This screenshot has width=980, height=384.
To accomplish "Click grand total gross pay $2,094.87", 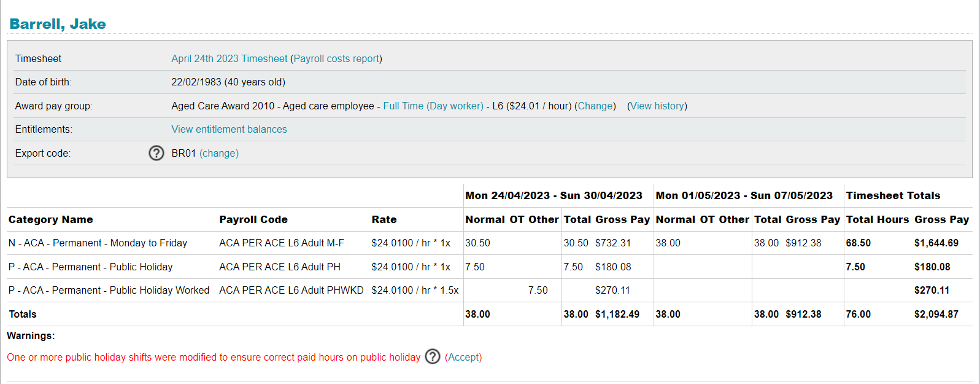I will click(x=936, y=314).
